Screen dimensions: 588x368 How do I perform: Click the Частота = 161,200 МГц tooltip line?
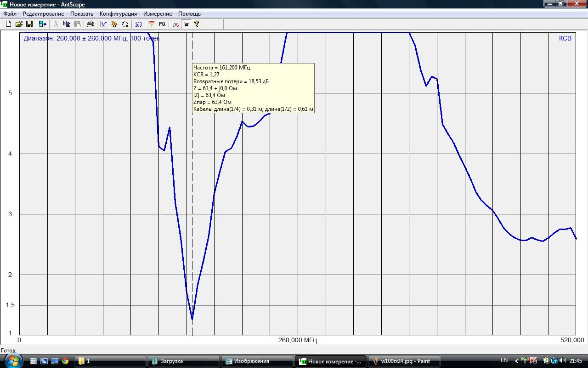tap(222, 68)
